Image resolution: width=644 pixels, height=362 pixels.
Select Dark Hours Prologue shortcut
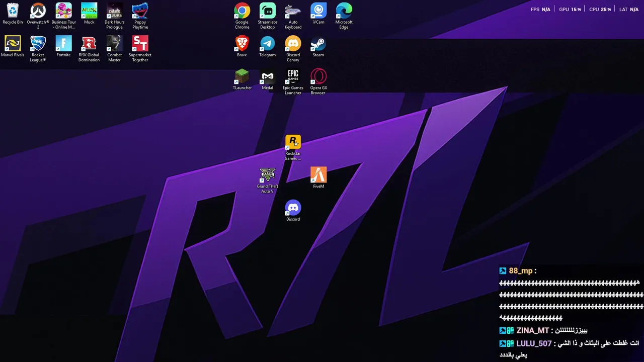point(114,16)
